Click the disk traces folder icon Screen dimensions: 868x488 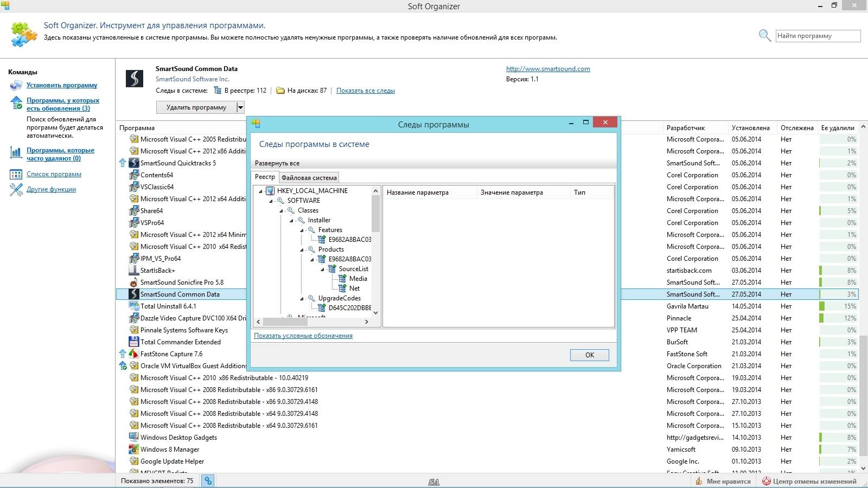tap(280, 91)
